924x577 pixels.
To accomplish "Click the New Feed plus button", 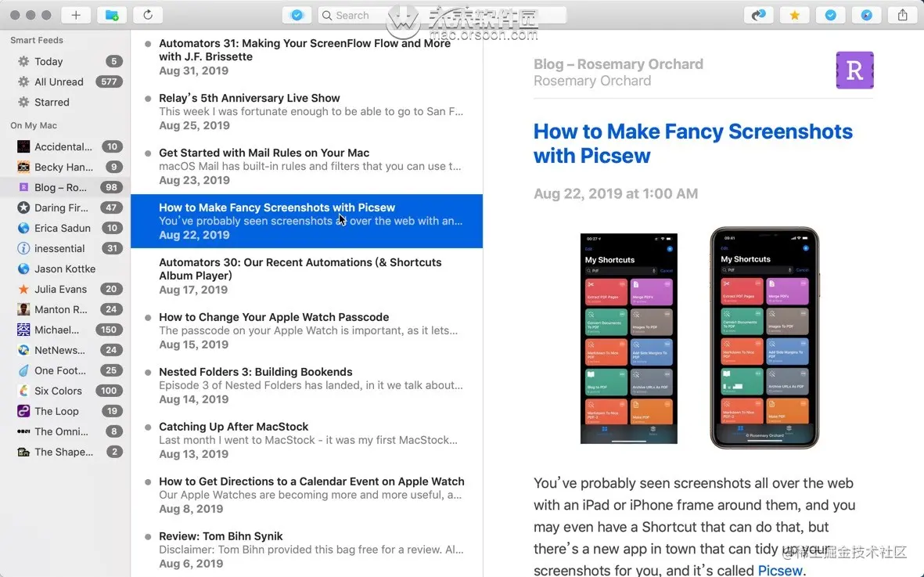I will pyautogui.click(x=76, y=15).
